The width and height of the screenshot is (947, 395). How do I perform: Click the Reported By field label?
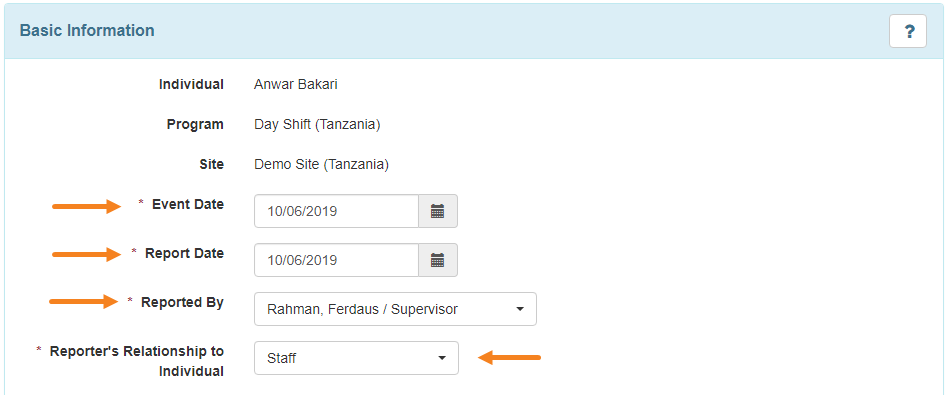coord(182,303)
